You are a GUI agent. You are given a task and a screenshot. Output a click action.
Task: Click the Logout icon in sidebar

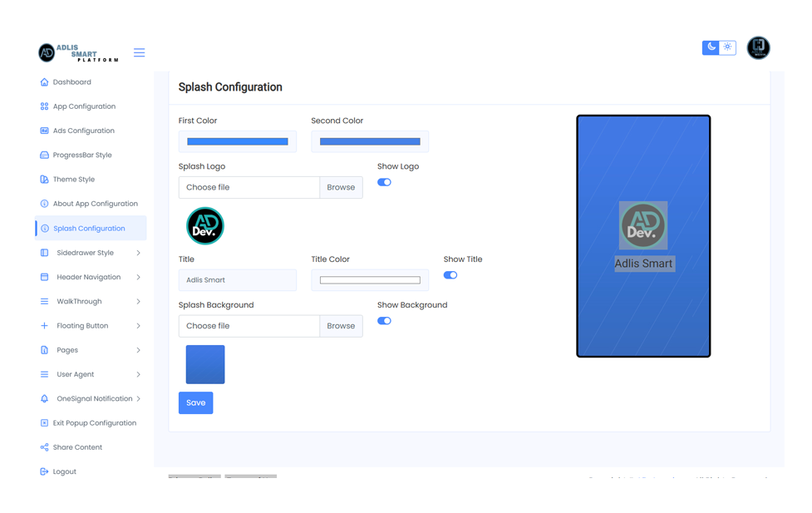(44, 471)
